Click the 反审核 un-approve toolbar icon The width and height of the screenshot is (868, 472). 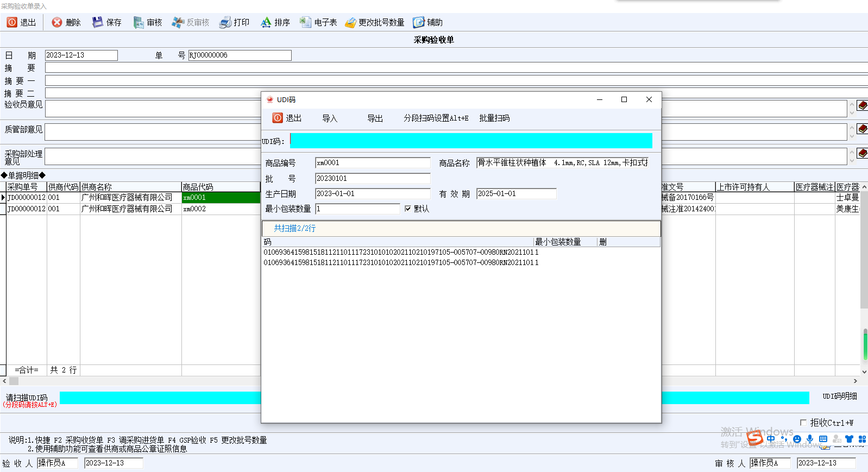coord(178,22)
